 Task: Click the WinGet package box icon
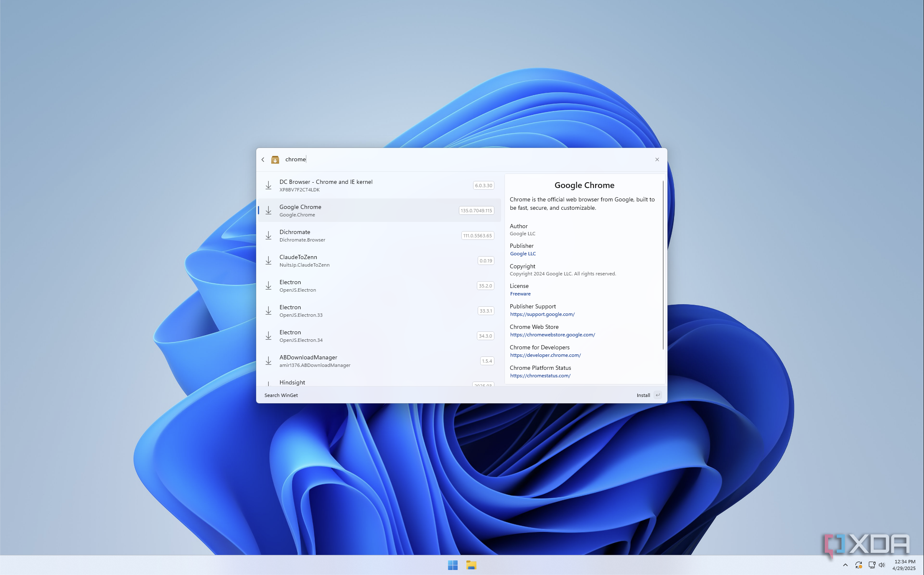coord(275,160)
